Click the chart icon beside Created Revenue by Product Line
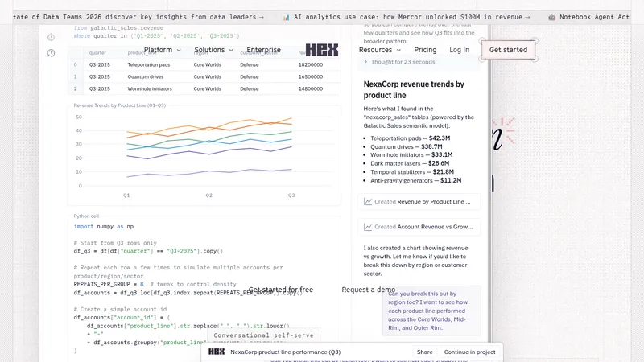 coord(368,202)
